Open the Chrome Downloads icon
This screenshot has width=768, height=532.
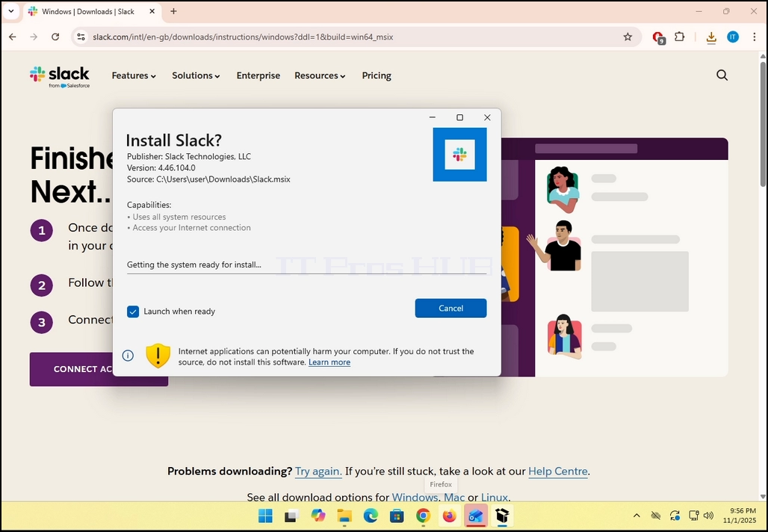coord(711,37)
